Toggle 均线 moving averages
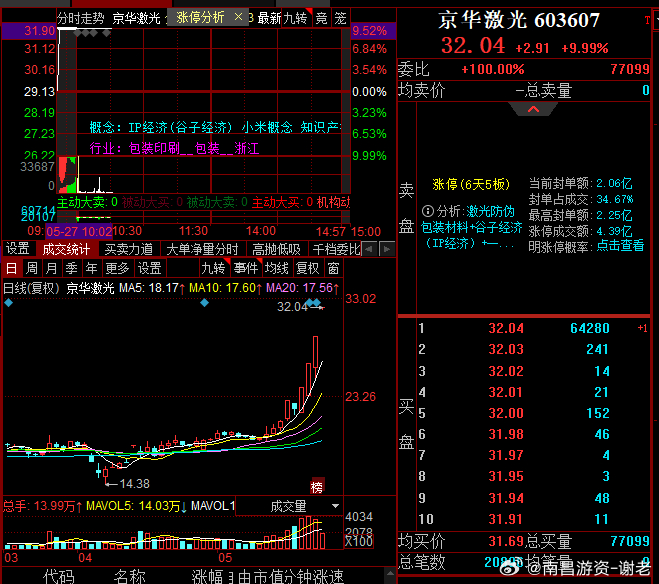 coord(277,268)
